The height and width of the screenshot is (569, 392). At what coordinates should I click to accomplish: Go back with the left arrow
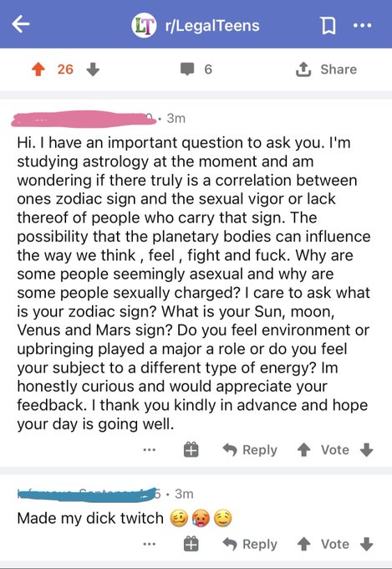(x=21, y=24)
